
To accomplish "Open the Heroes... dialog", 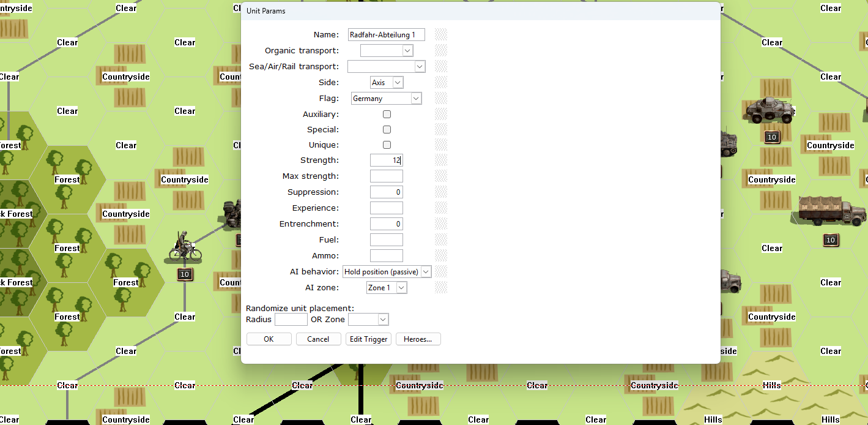I will click(x=418, y=339).
